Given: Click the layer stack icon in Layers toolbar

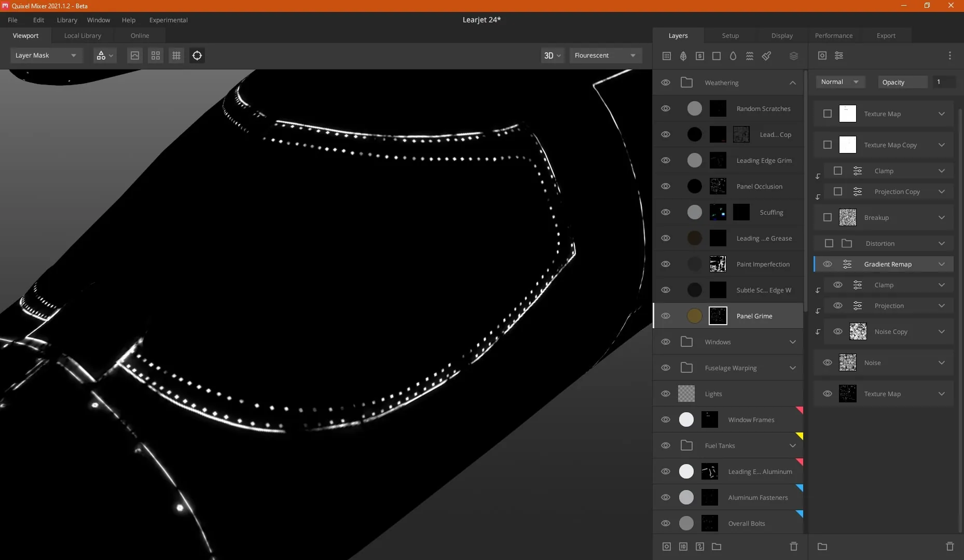Looking at the screenshot, I should pyautogui.click(x=793, y=56).
